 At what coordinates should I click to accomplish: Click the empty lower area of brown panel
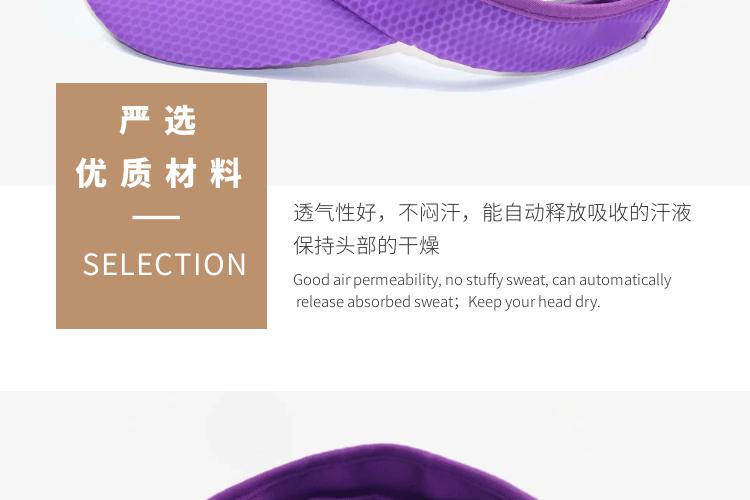click(161, 306)
